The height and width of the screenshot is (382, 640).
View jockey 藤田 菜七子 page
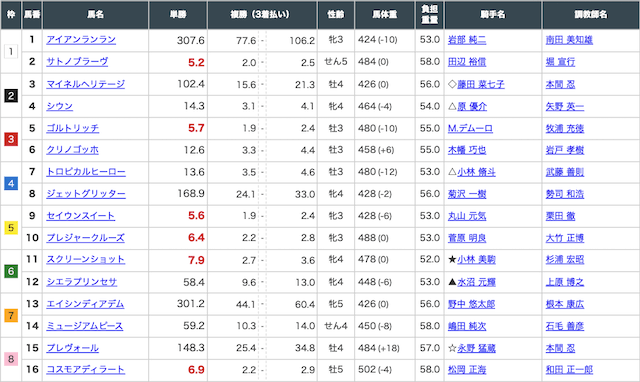coord(481,84)
